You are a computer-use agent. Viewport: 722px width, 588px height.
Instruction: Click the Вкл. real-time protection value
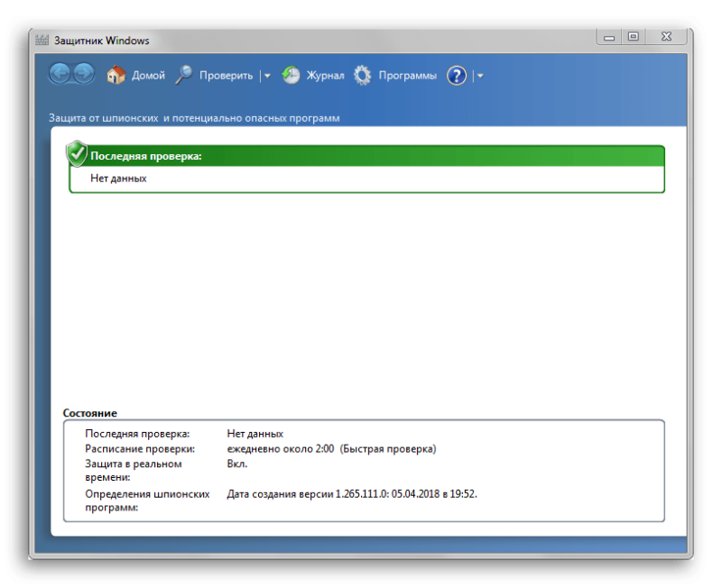(x=237, y=464)
